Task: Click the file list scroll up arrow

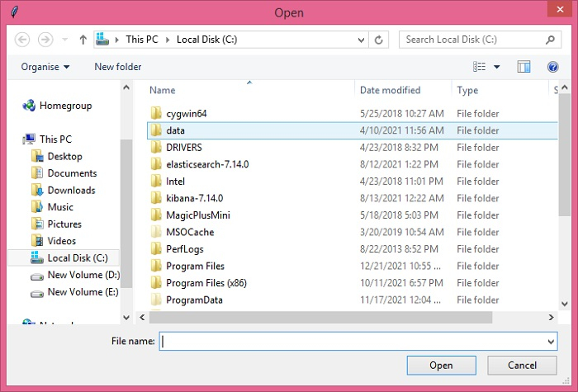Action: (x=564, y=87)
